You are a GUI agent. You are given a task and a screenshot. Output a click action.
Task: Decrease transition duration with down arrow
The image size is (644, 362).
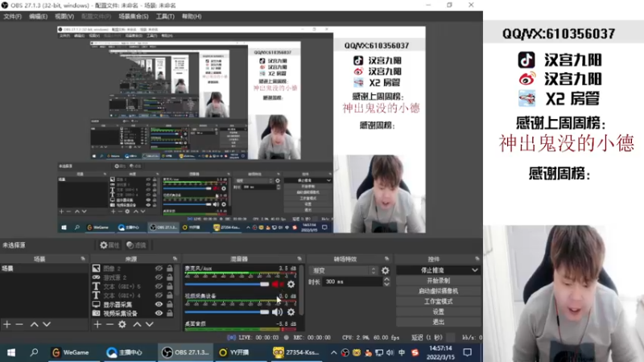pyautogui.click(x=386, y=284)
